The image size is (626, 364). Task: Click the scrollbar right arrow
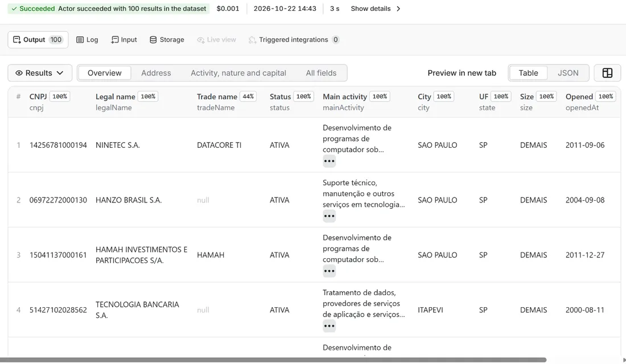click(624, 360)
